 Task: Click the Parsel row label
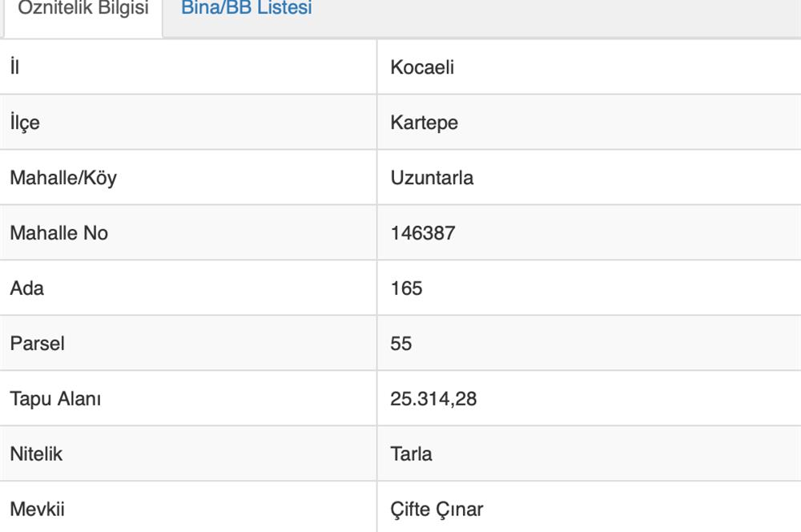37,344
